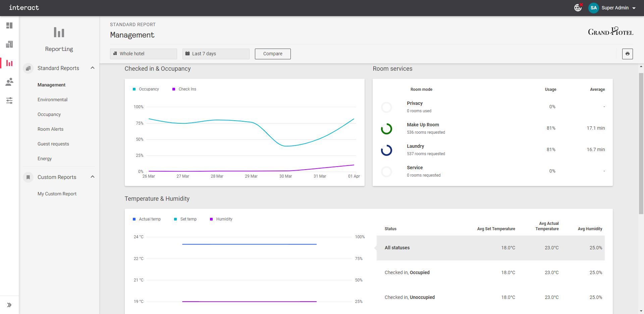Collapse the Standard Reports section chevron
Image resolution: width=644 pixels, height=314 pixels.
coord(93,68)
